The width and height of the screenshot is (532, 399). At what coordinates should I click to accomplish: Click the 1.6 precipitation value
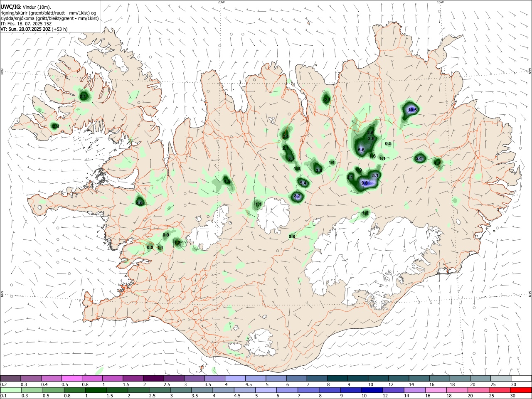click(372, 156)
